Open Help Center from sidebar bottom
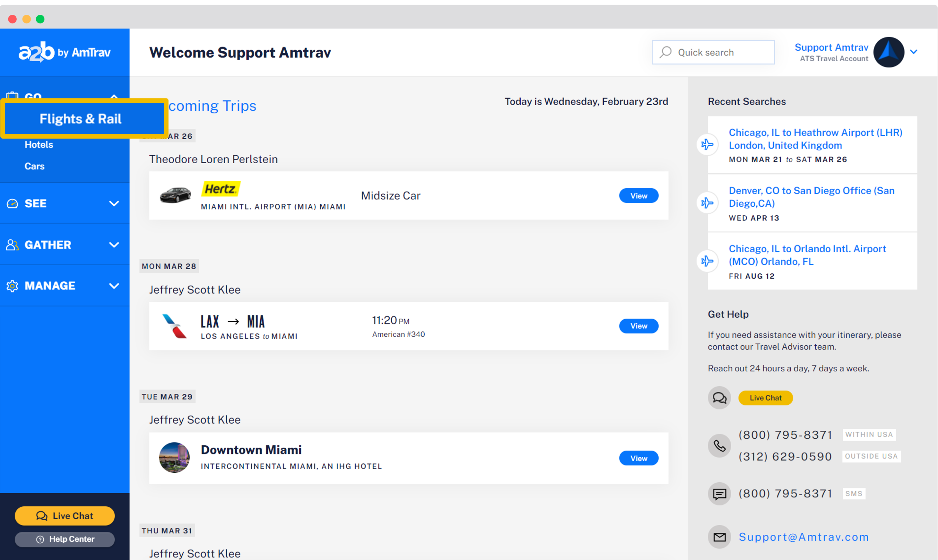 click(65, 539)
